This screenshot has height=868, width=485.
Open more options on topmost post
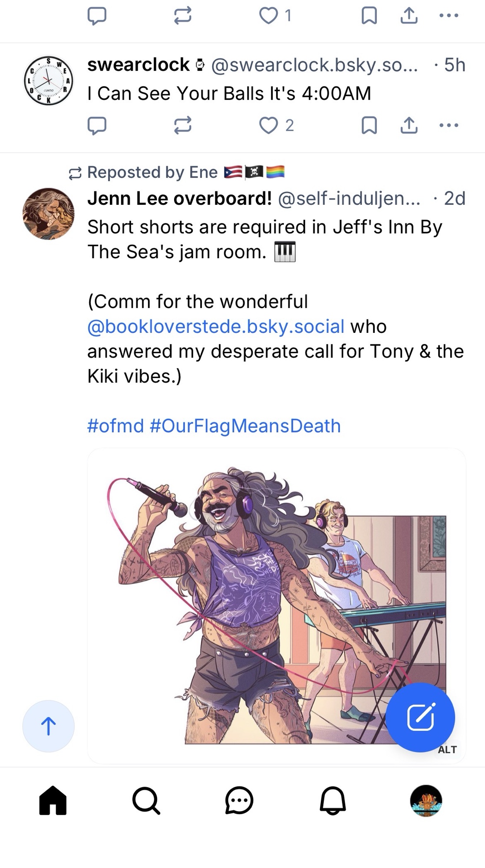[449, 16]
